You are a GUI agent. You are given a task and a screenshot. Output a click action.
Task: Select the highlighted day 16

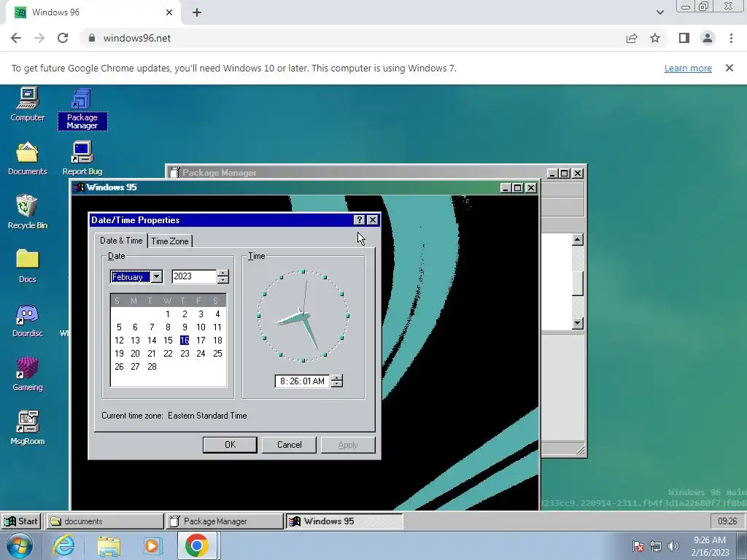coord(185,340)
